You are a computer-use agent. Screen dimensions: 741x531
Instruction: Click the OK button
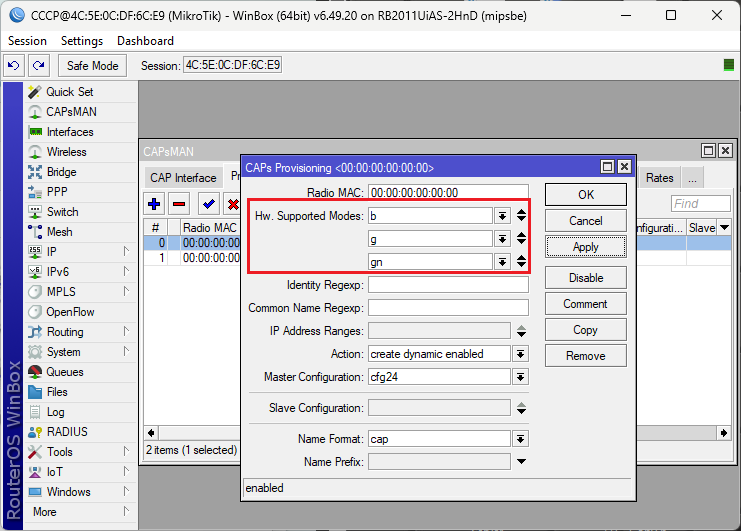click(586, 195)
